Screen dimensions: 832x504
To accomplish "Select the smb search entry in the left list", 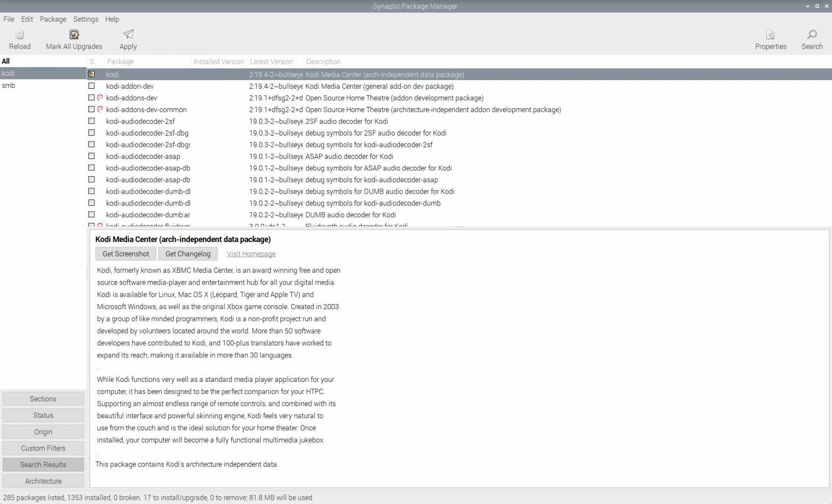I will 43,85.
